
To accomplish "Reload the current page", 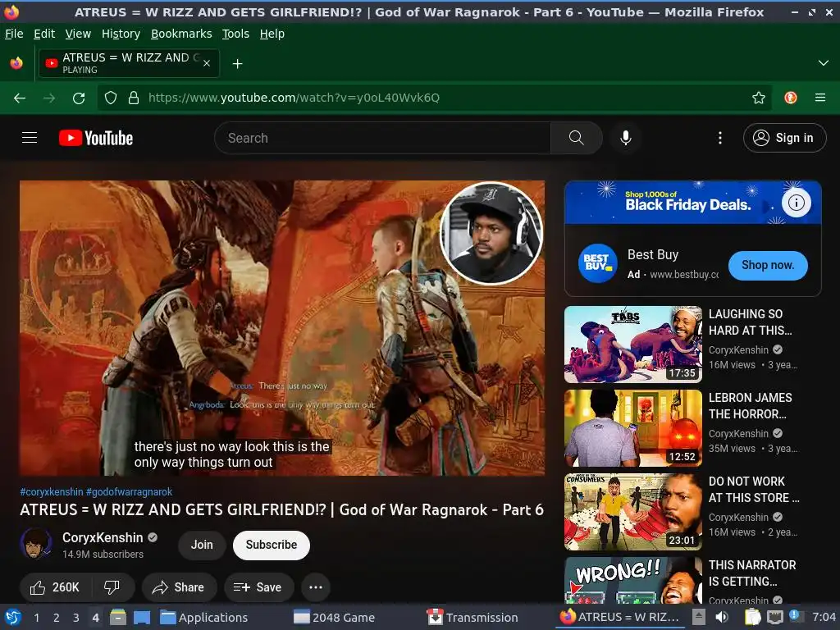I will [79, 98].
